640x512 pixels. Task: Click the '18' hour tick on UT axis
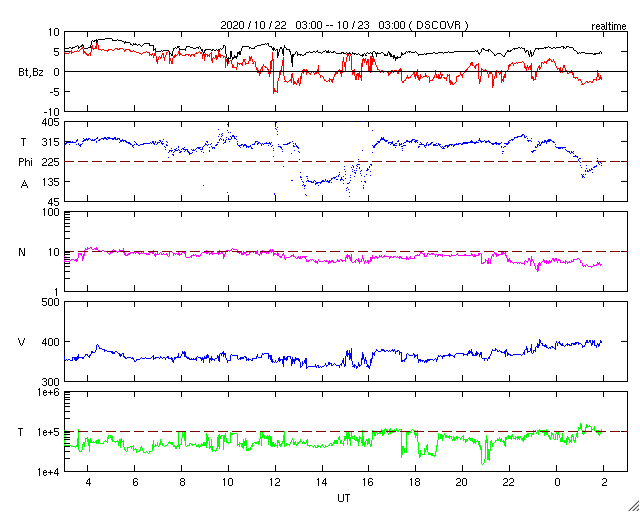[x=416, y=482]
